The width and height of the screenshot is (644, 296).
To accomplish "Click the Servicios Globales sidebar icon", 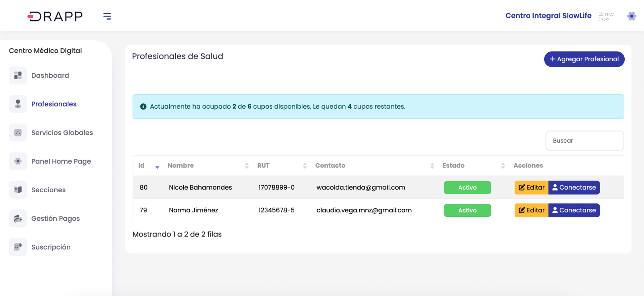I will 18,133.
